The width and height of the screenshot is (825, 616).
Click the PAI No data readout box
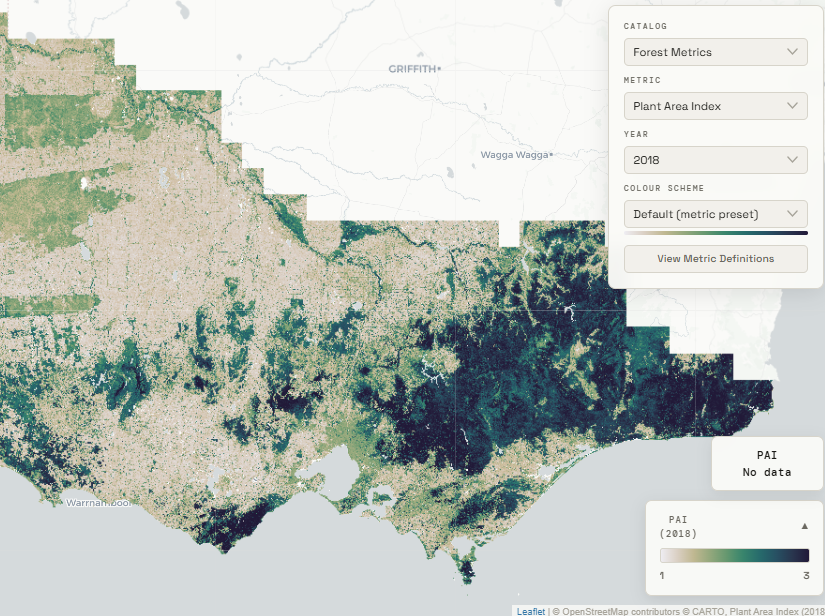point(767,463)
